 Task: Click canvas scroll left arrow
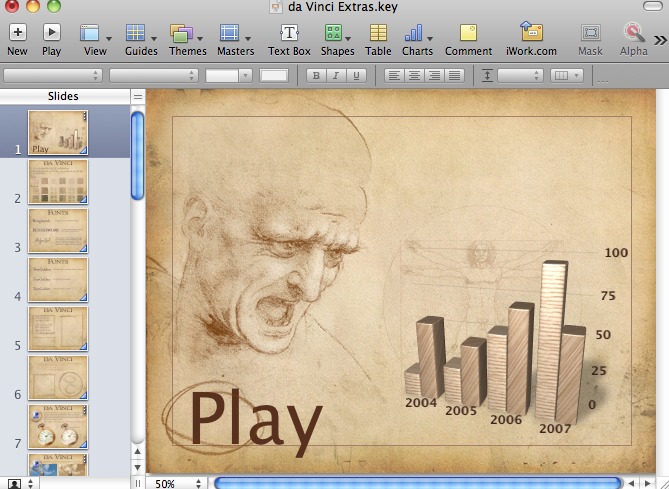tap(631, 483)
